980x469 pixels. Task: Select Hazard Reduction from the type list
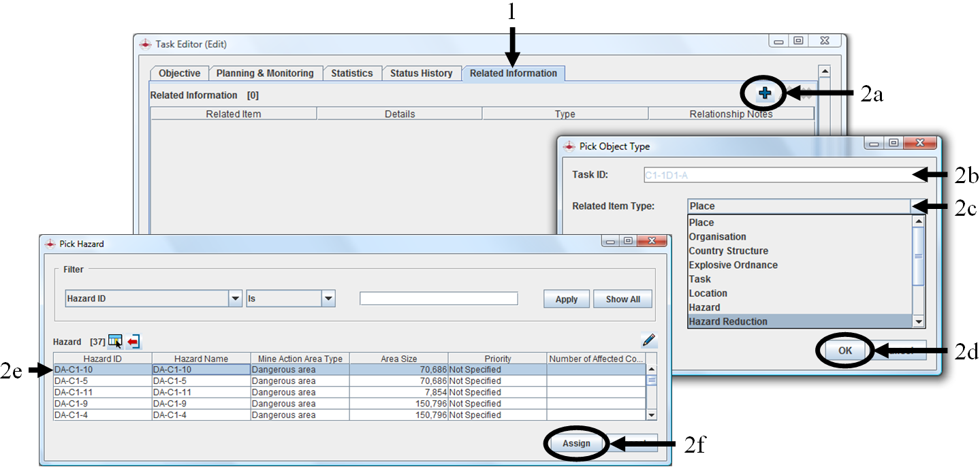(728, 322)
